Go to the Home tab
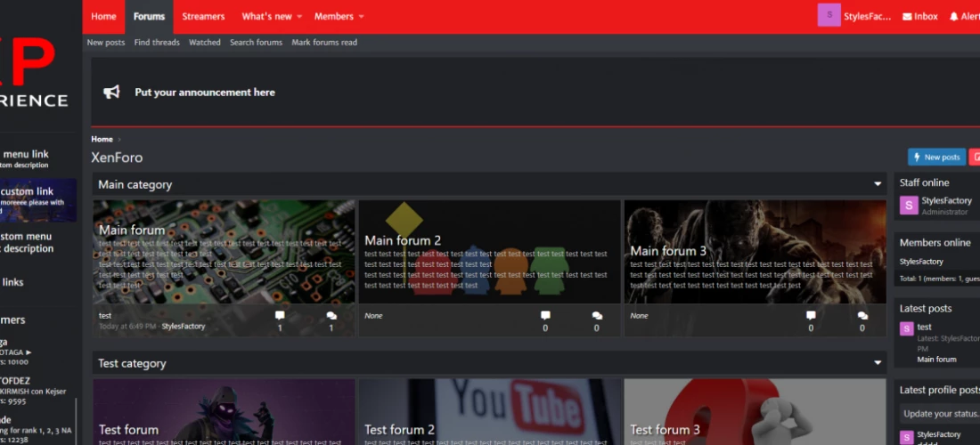 pyautogui.click(x=103, y=17)
